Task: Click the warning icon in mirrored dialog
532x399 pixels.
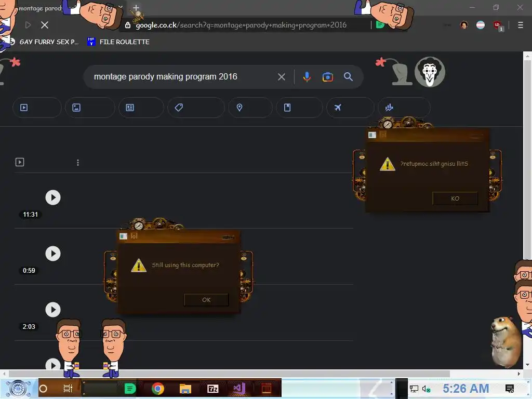Action: (388, 164)
